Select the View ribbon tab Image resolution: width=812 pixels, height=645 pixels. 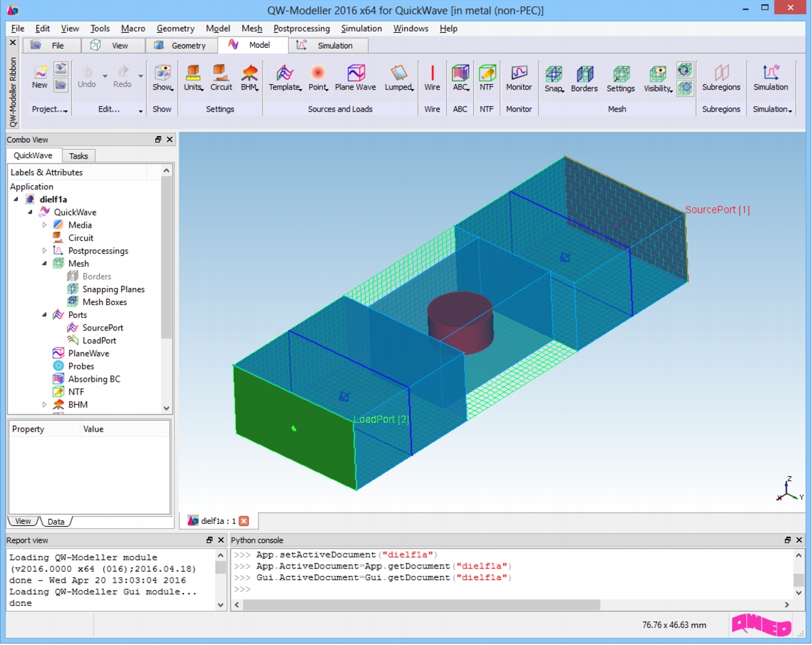(113, 46)
